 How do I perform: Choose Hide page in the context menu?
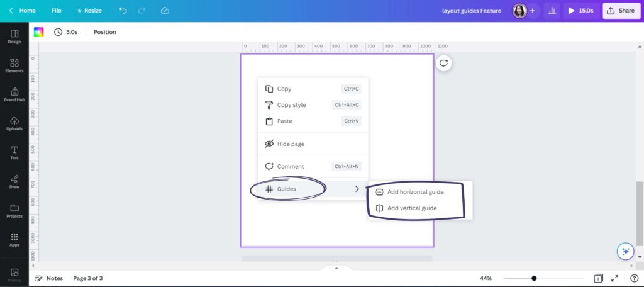[x=313, y=144]
